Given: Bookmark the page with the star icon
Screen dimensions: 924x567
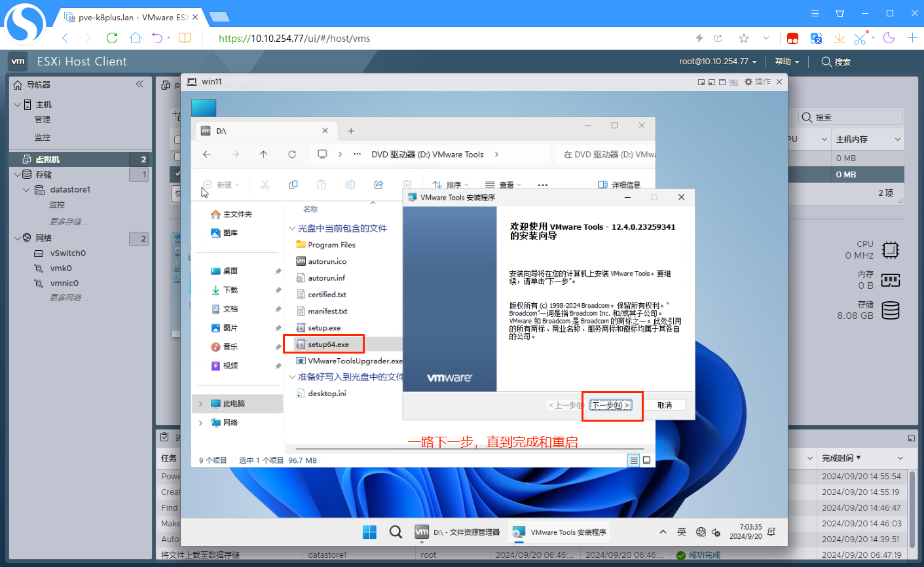Looking at the screenshot, I should (743, 38).
